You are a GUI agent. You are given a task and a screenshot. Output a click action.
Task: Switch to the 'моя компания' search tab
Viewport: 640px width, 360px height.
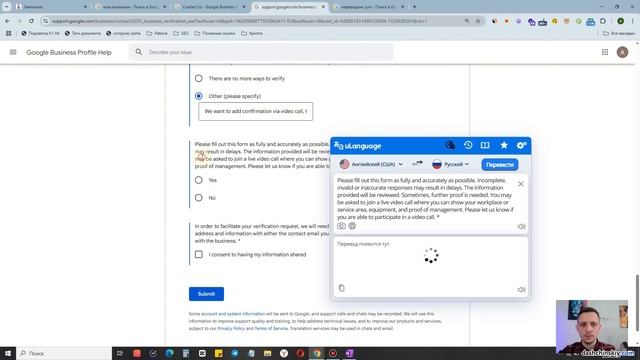point(131,7)
